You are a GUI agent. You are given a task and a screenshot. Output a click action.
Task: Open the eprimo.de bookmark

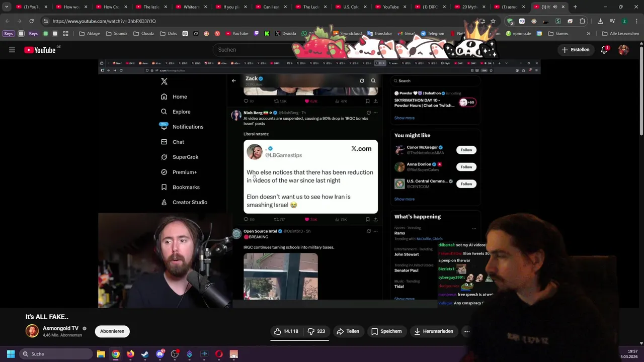click(518, 34)
